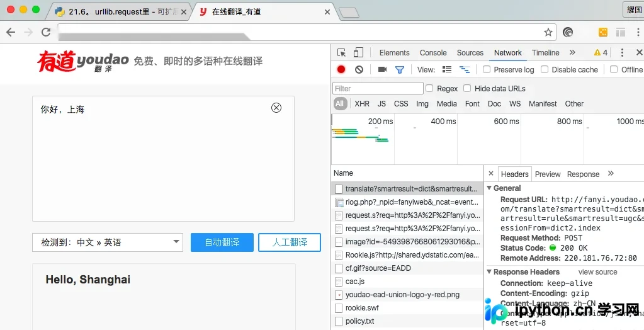Image resolution: width=644 pixels, height=330 pixels.
Task: Click view source link for response headers
Action: pyautogui.click(x=597, y=271)
